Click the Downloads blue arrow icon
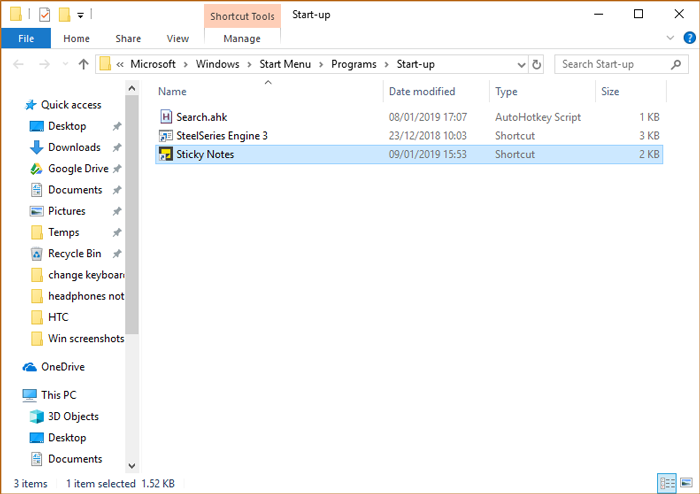The height and width of the screenshot is (494, 700). point(36,147)
